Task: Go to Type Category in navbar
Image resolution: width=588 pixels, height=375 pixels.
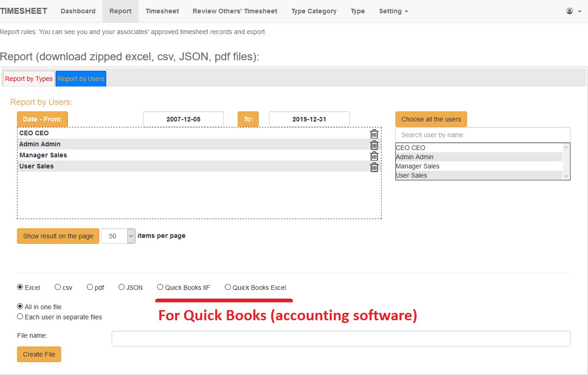Action: tap(314, 11)
